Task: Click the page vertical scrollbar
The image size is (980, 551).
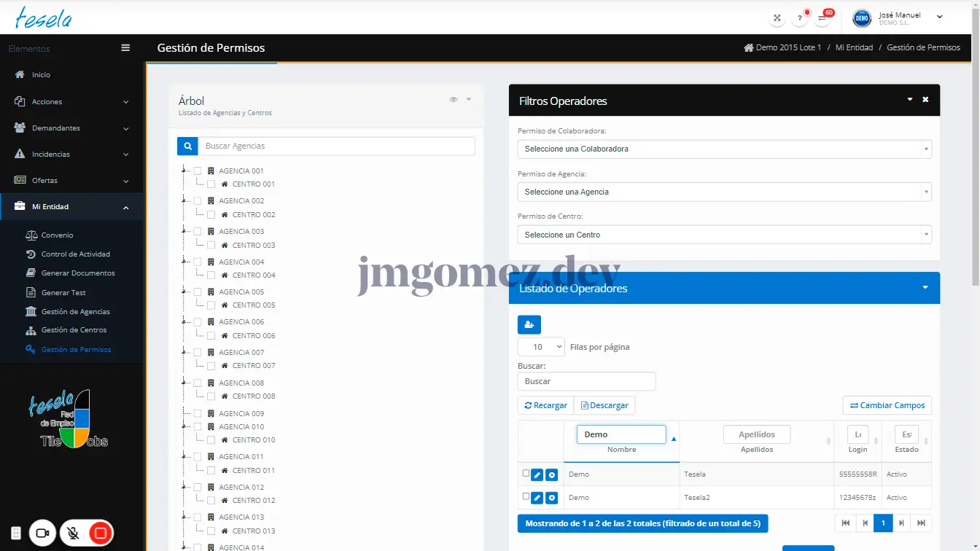Action: click(x=975, y=146)
